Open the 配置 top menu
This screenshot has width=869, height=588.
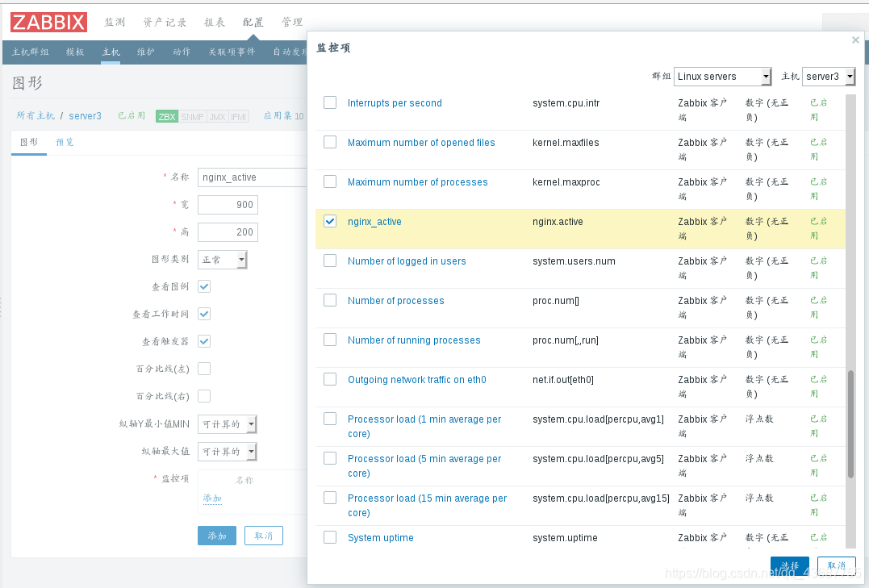253,22
